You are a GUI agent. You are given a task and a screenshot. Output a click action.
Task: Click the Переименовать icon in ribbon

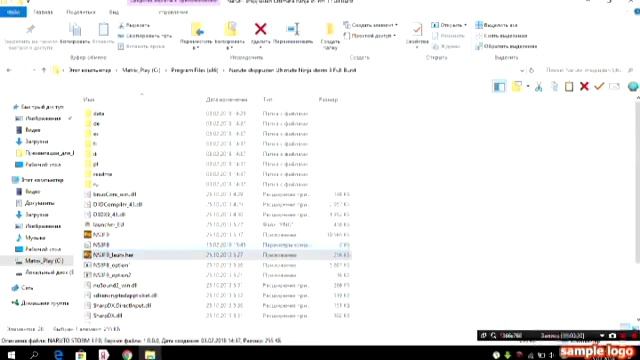[x=293, y=29]
